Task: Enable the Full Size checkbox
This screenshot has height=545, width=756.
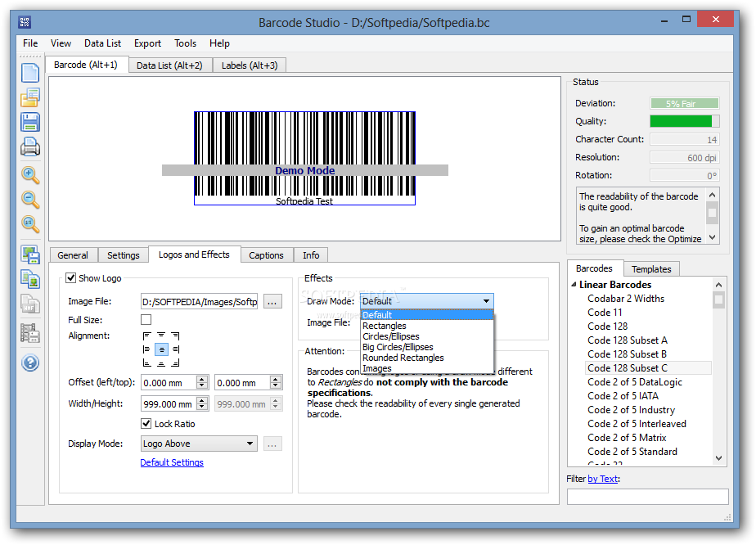Action: click(x=146, y=319)
